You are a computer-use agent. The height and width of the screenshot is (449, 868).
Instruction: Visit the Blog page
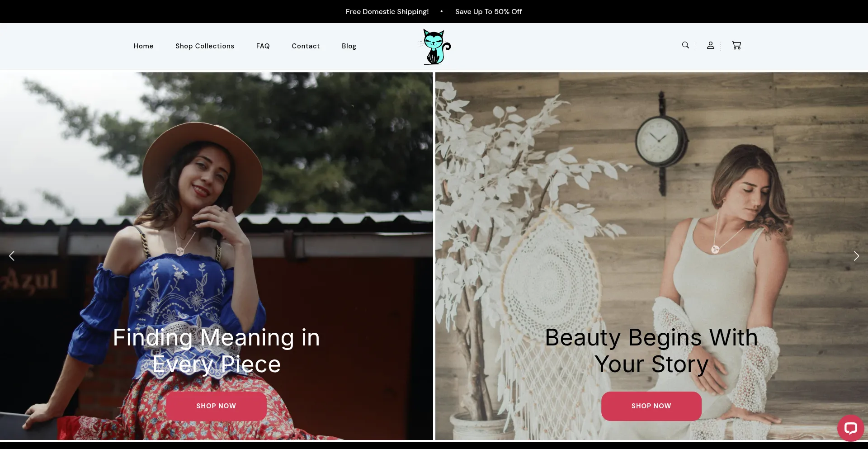[x=349, y=46]
